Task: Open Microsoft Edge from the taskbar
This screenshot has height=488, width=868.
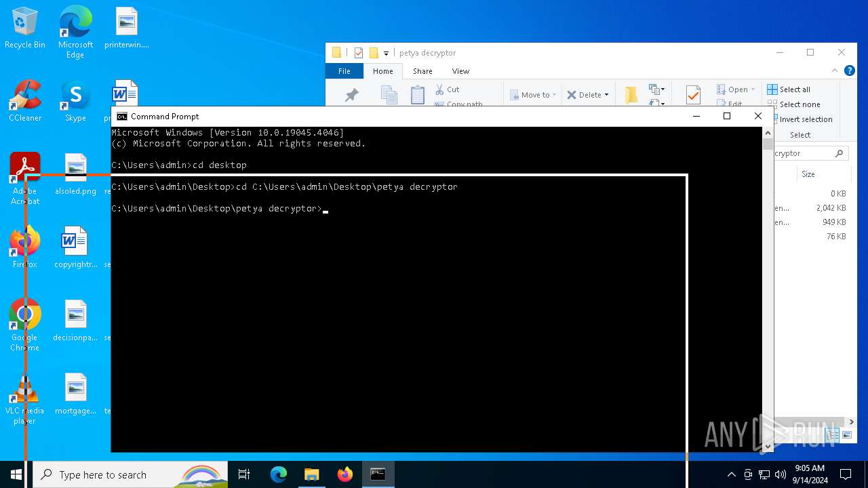Action: click(x=279, y=474)
